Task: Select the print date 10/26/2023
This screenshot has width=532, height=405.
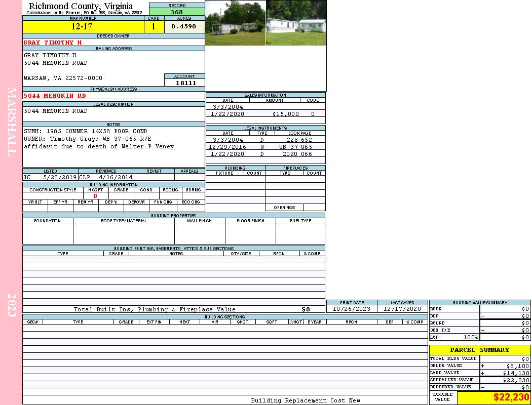Action: tap(351, 309)
